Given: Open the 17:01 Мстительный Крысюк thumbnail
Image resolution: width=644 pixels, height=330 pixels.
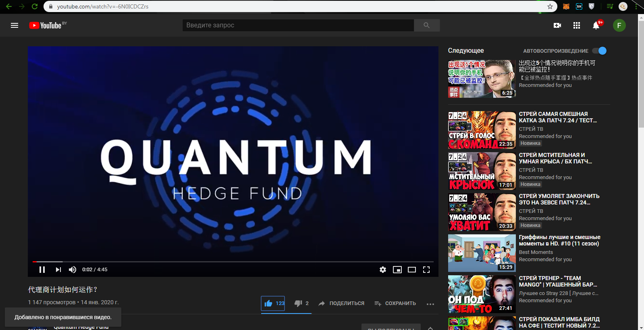Looking at the screenshot, I should click(482, 171).
